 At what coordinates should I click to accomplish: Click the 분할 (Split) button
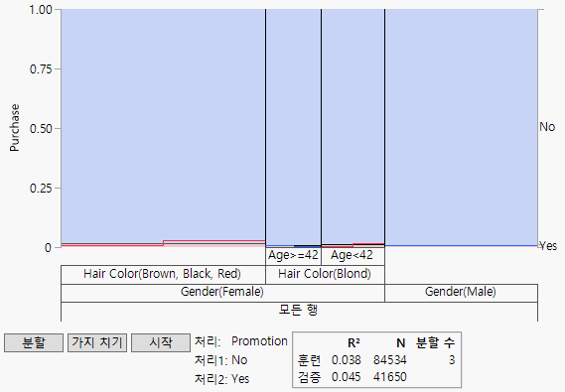click(34, 342)
